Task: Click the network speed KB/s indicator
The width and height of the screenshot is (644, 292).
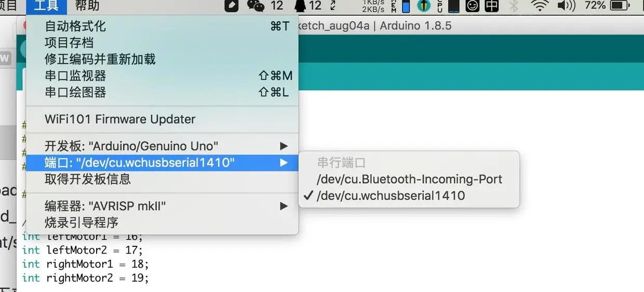Action: tap(373, 6)
